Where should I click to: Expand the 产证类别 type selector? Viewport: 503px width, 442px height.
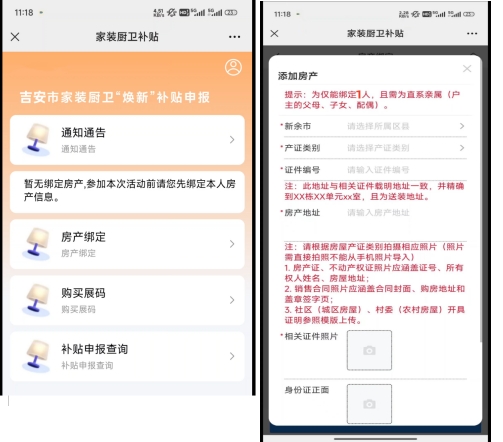coord(375,148)
